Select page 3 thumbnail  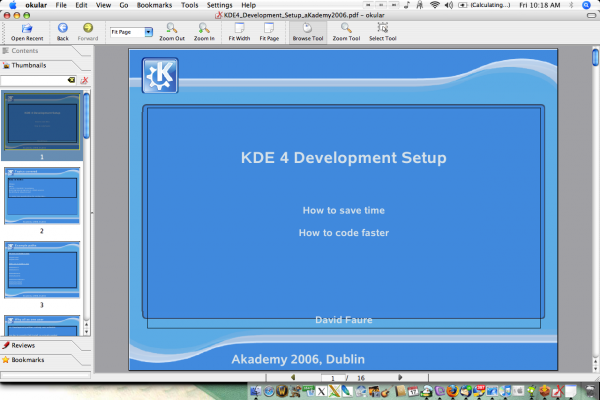[x=42, y=269]
